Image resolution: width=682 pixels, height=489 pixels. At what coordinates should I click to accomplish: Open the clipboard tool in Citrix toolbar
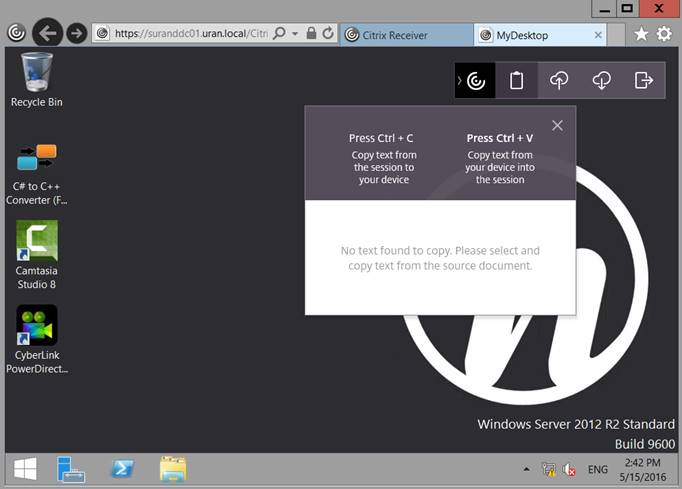(x=516, y=80)
